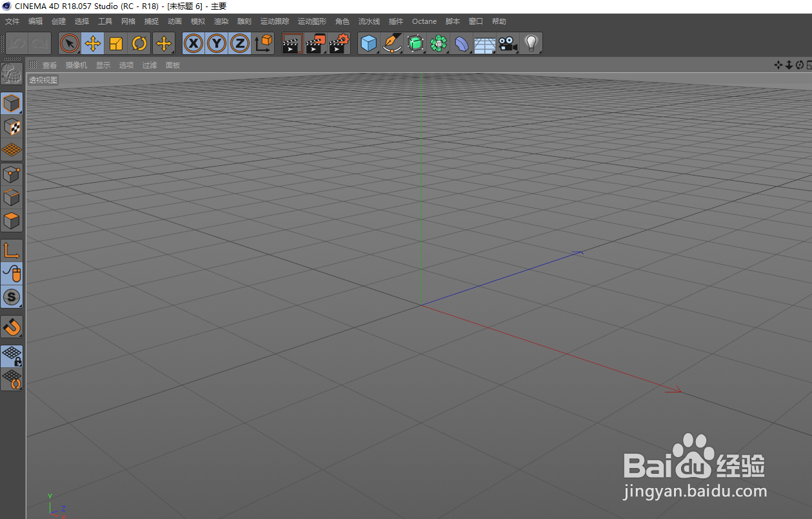Click the green subdivision surface generator icon
812x519 pixels.
(x=415, y=43)
